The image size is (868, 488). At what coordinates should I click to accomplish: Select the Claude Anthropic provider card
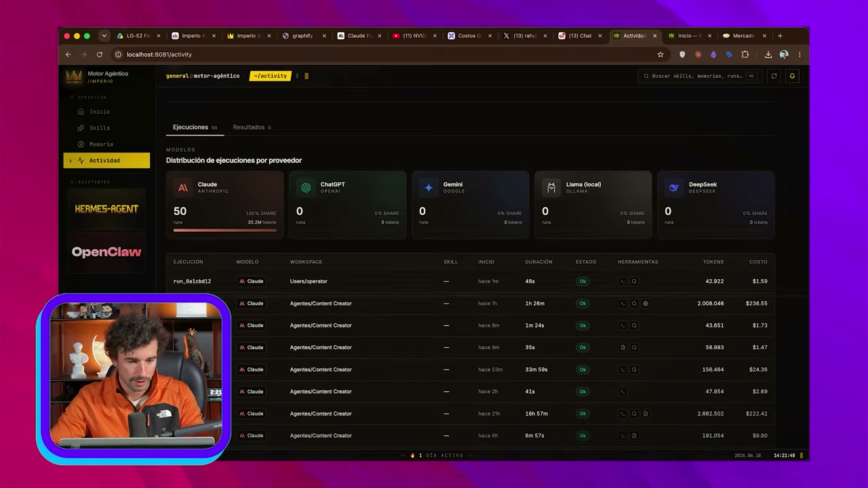tap(225, 205)
